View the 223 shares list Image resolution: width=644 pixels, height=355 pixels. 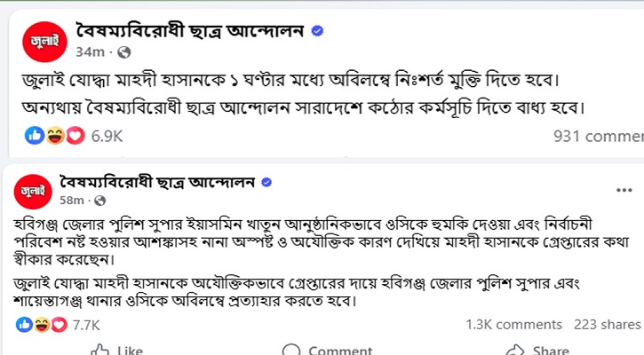[x=608, y=325]
